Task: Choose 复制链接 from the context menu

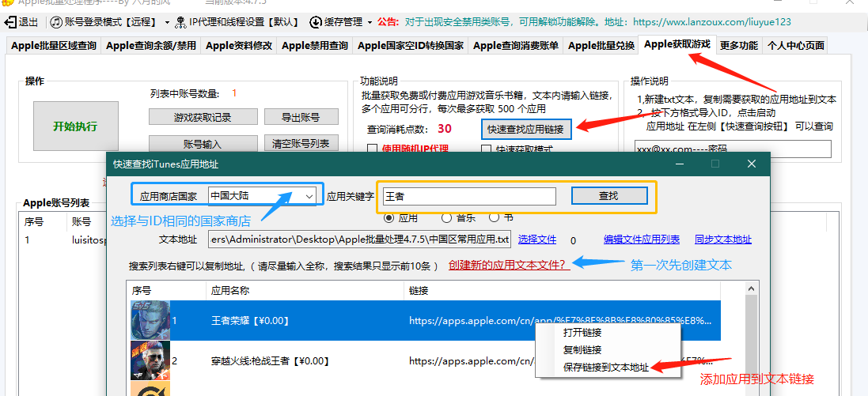Action: coord(582,350)
